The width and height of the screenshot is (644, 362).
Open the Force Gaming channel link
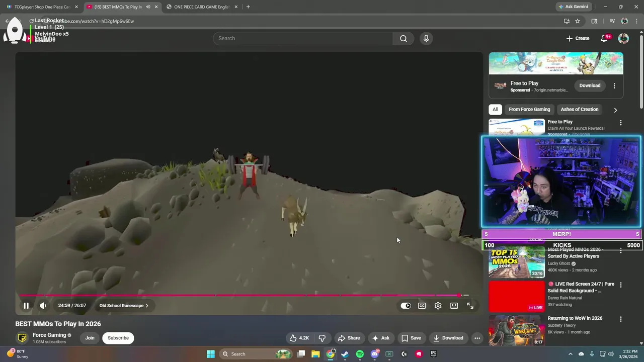(x=49, y=335)
